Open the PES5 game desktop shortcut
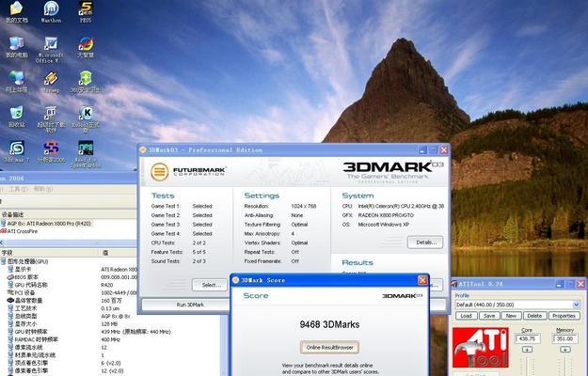Screen dimensions: 588x376 pyautogui.click(x=86, y=12)
